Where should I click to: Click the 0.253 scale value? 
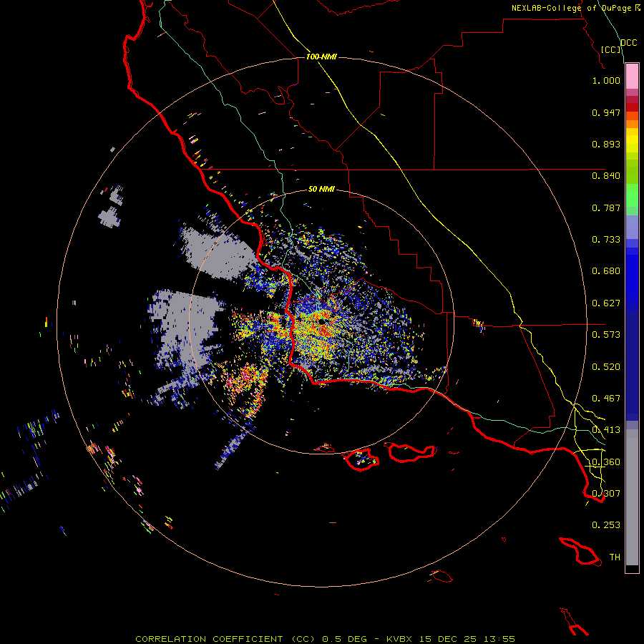[606, 525]
